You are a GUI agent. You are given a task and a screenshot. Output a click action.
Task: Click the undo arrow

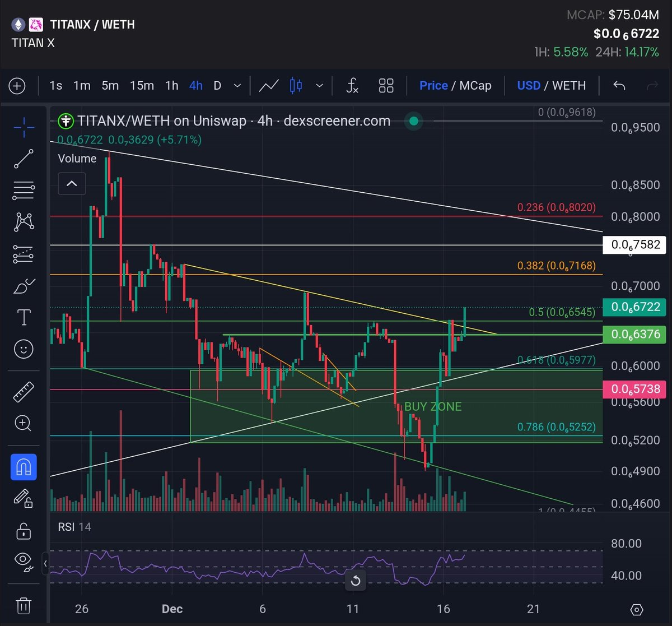(619, 86)
